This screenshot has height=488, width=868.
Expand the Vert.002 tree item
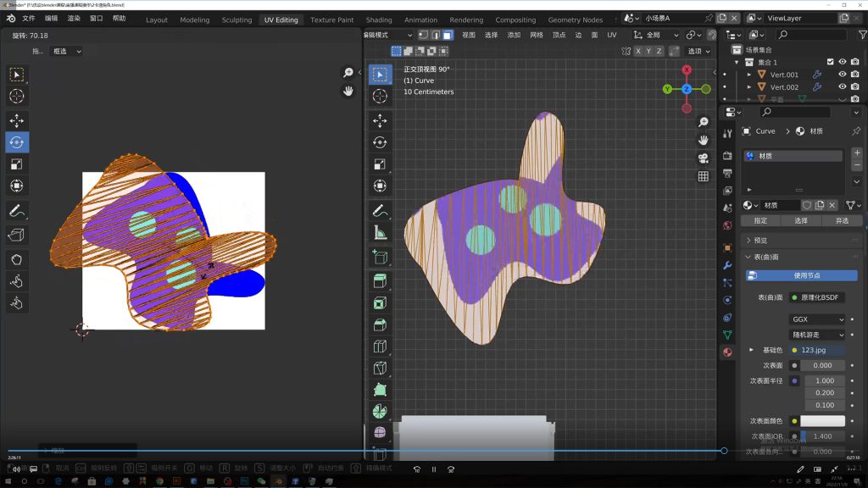point(748,87)
